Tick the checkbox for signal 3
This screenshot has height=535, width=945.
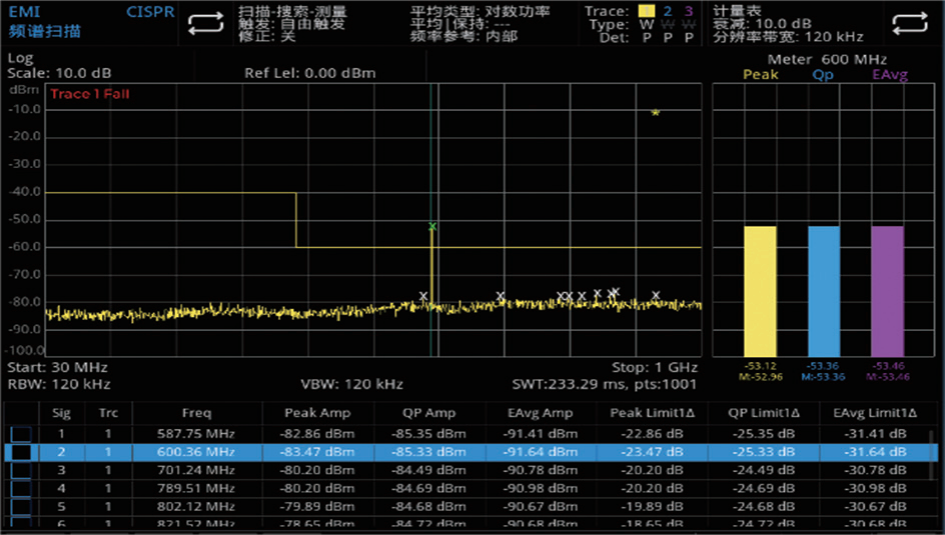[x=21, y=470]
